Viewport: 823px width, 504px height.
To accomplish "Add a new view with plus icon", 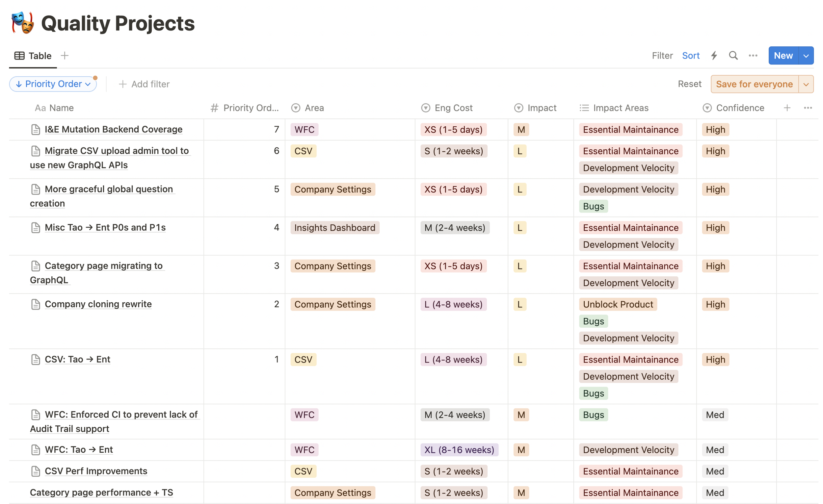I will tap(65, 55).
